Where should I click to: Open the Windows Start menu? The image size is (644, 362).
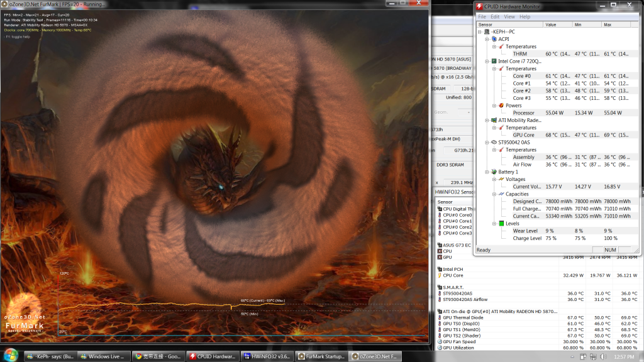(x=11, y=355)
